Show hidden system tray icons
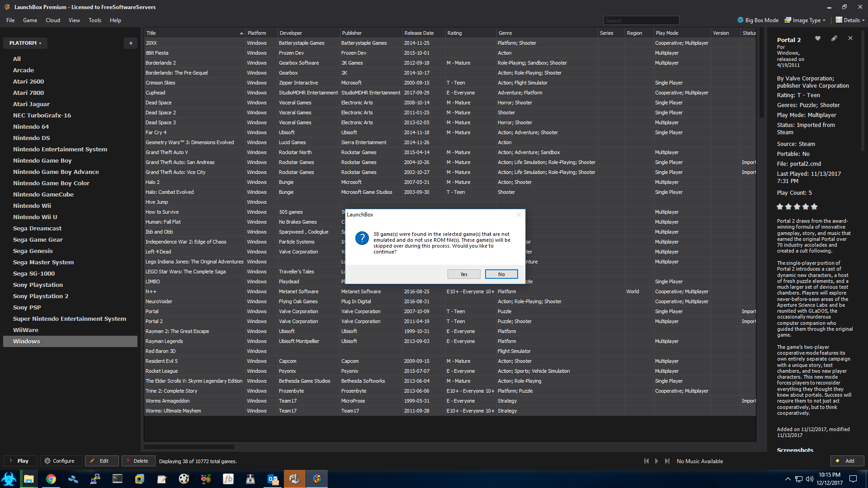Image resolution: width=868 pixels, height=488 pixels. coord(788,479)
